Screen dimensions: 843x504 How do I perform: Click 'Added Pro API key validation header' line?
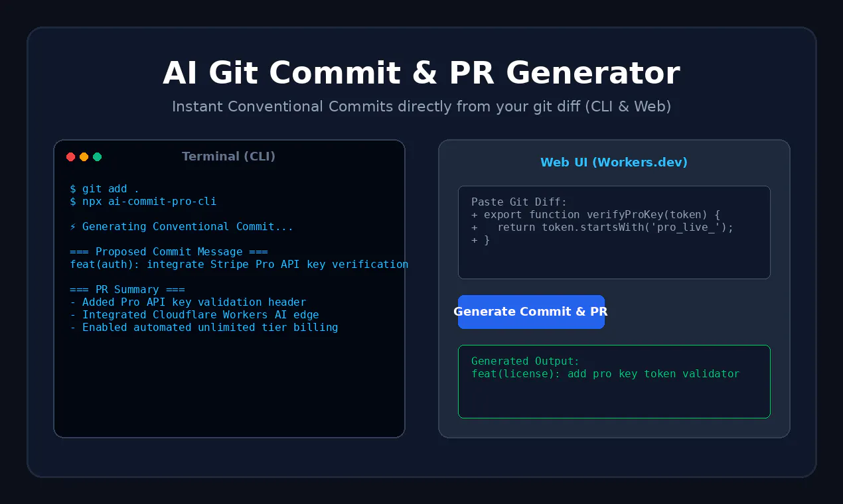[188, 302]
